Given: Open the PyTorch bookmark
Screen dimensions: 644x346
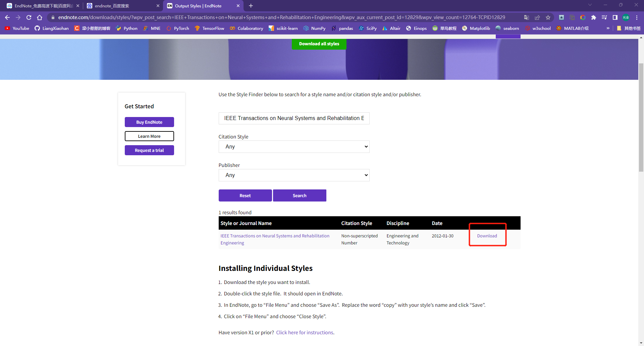Looking at the screenshot, I should click(x=178, y=28).
